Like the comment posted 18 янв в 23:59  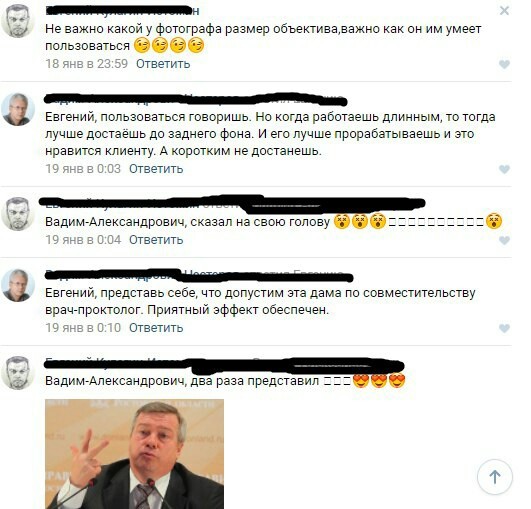pyautogui.click(x=504, y=64)
